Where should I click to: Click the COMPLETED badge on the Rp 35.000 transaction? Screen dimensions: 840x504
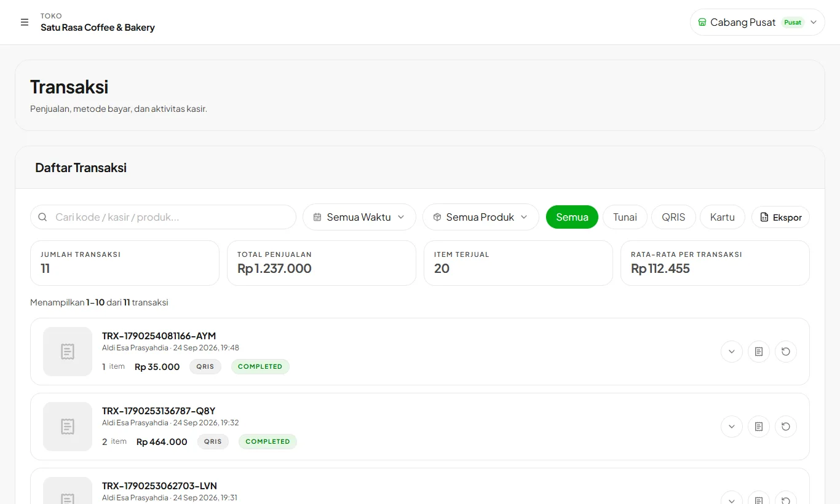[260, 366]
